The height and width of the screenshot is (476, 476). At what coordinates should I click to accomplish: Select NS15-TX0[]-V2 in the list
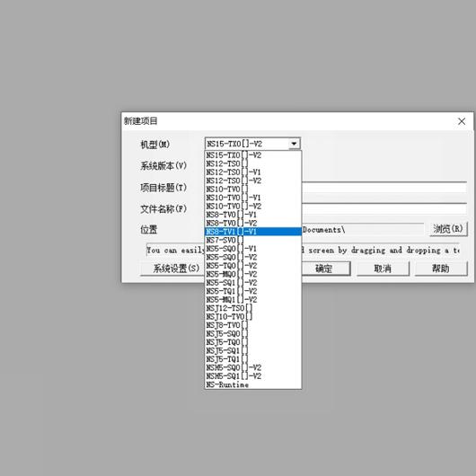coord(253,155)
